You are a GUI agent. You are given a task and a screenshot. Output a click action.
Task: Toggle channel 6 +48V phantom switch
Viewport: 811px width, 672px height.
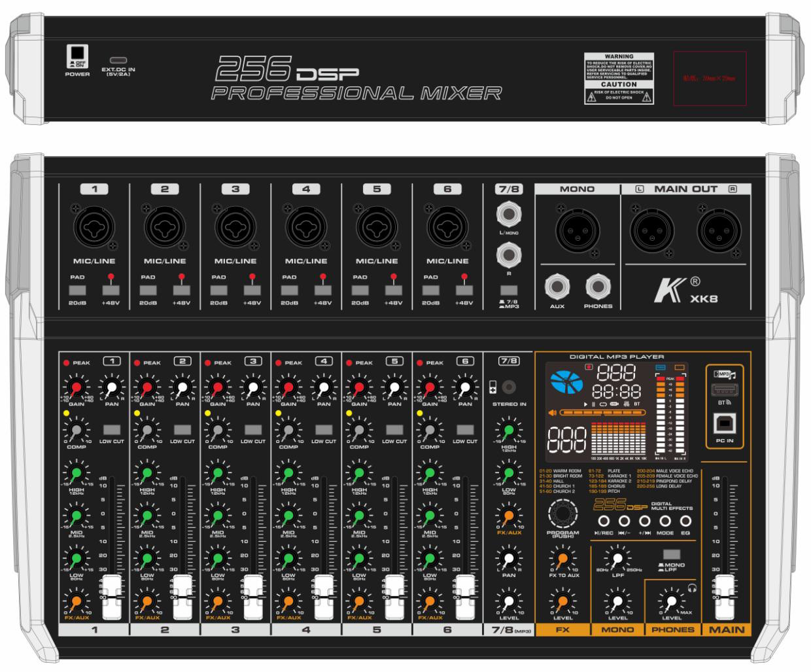[x=464, y=290]
